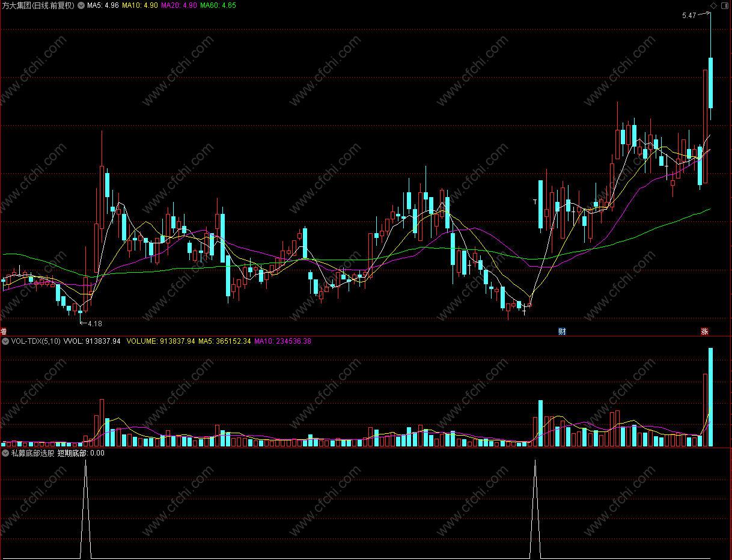Click the 4.18 low price annotation
732x560 pixels.
(x=94, y=324)
